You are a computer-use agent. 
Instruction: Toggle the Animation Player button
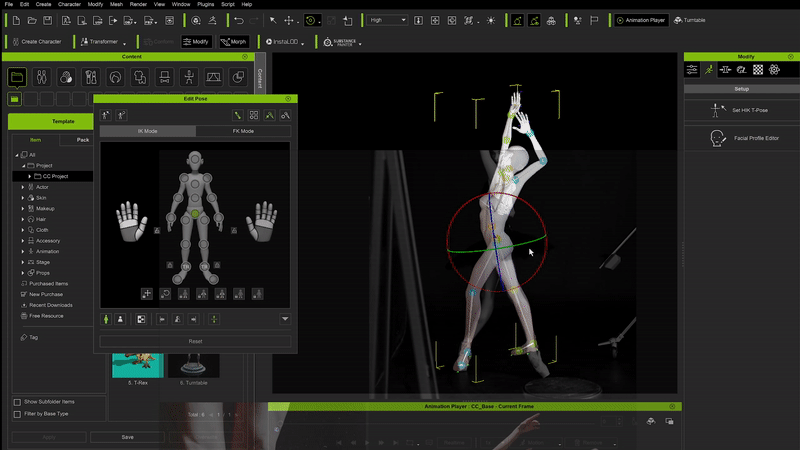(x=641, y=20)
